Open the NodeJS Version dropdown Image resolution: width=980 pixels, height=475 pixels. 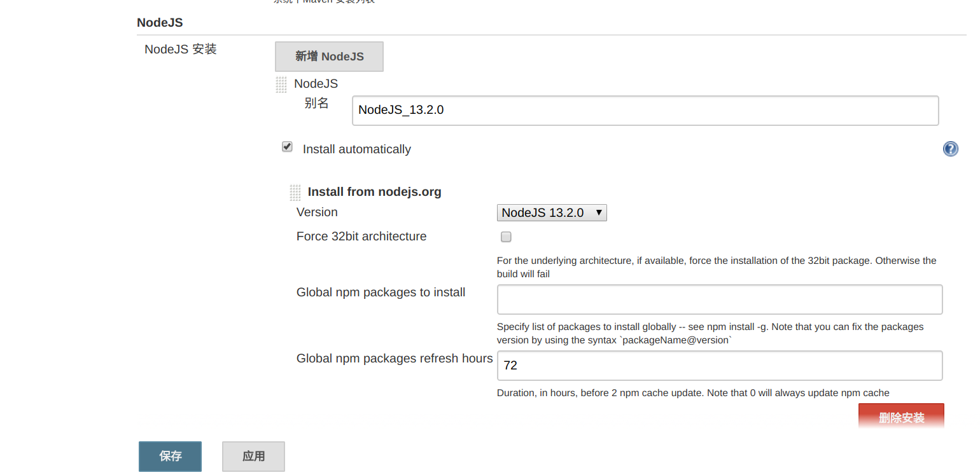tap(552, 213)
